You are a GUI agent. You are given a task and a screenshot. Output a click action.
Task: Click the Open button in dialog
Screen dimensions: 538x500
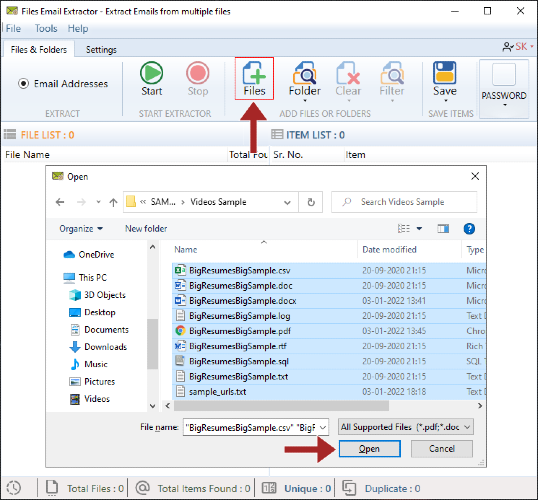pyautogui.click(x=370, y=449)
